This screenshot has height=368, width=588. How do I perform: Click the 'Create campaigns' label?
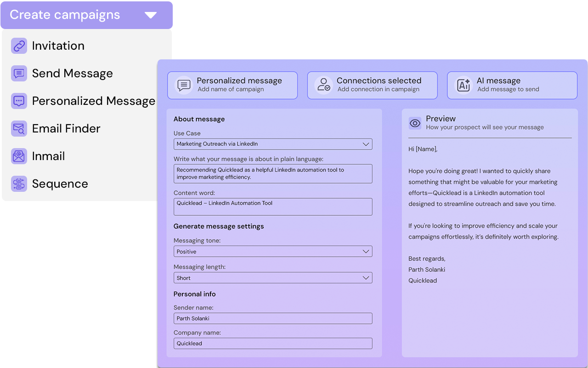point(65,15)
